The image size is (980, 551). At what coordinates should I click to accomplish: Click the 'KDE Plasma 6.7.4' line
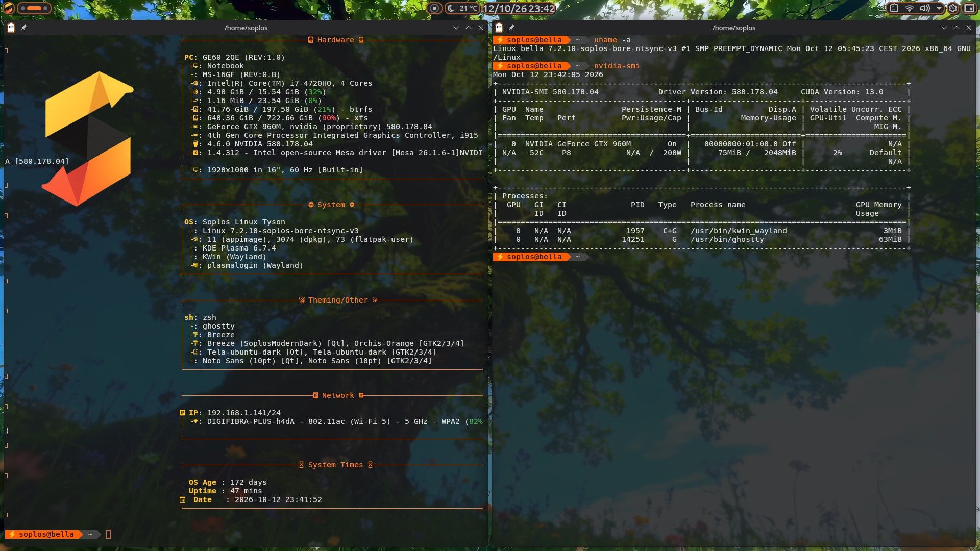[239, 248]
